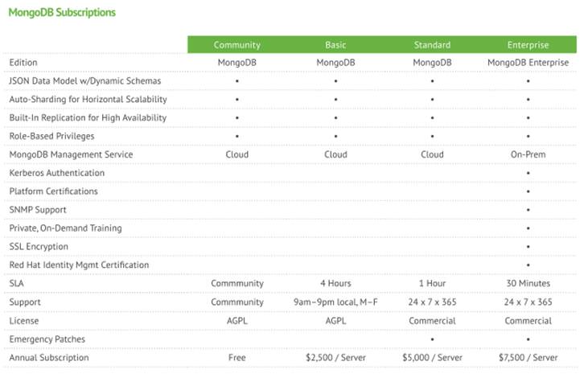Viewport: 588px width, 378px height.
Task: Click the 4 Hours SLA cell
Action: [335, 283]
